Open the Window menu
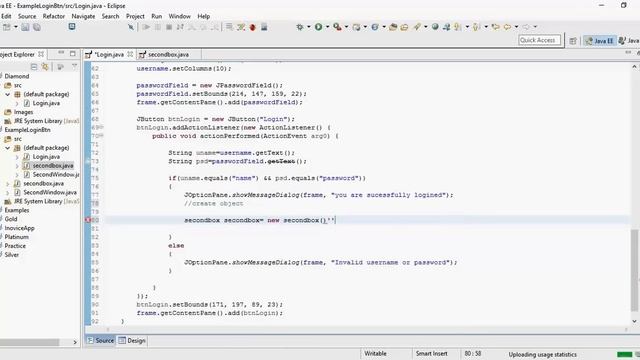 pyautogui.click(x=180, y=16)
